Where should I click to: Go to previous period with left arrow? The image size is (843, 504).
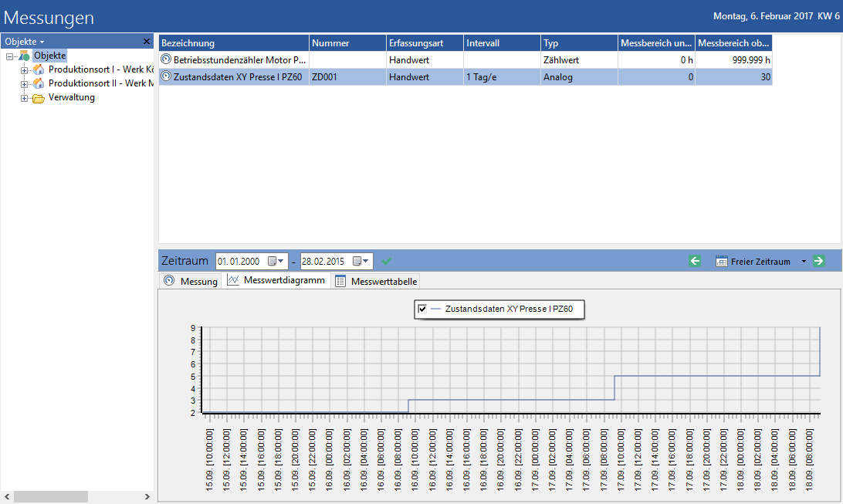click(x=695, y=261)
